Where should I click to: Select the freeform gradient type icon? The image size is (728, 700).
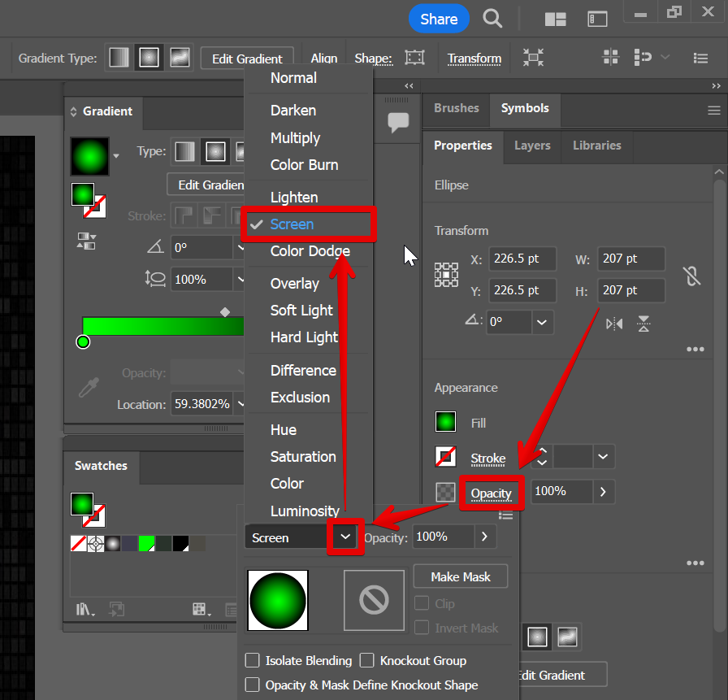tap(179, 58)
